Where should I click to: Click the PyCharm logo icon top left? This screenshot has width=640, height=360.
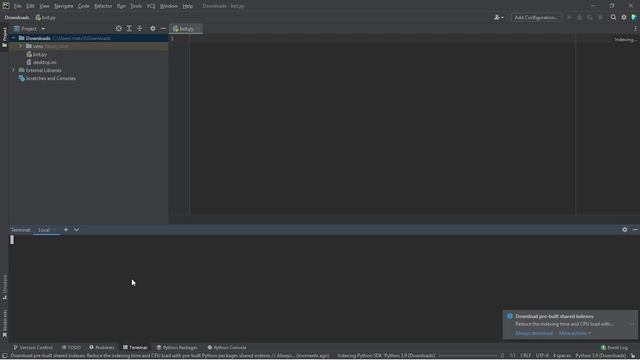[6, 6]
